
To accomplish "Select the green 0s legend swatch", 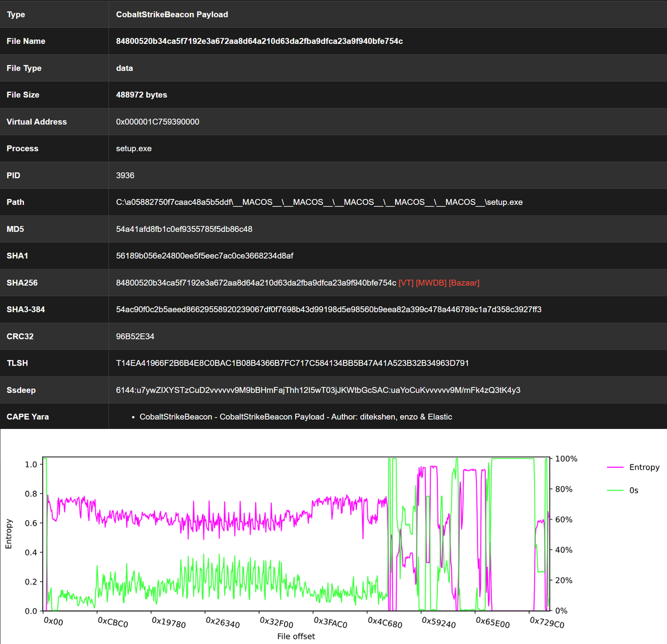I will click(615, 490).
